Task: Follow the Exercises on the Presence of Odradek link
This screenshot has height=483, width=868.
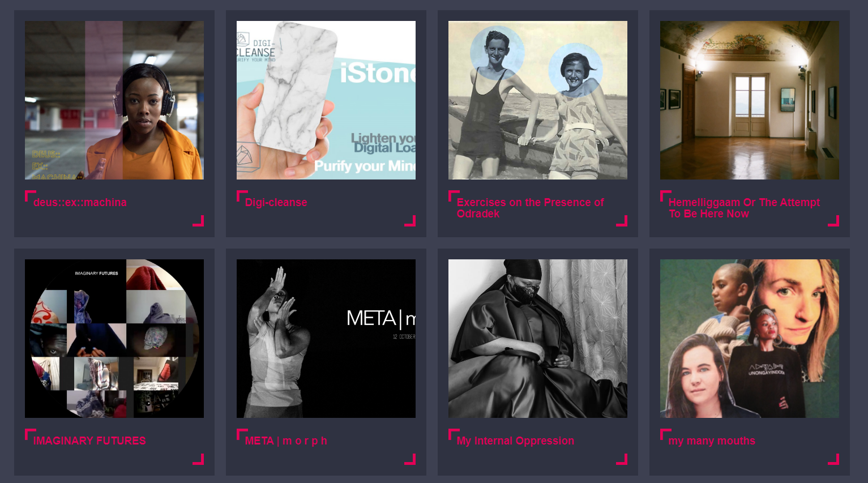Action: click(x=531, y=208)
